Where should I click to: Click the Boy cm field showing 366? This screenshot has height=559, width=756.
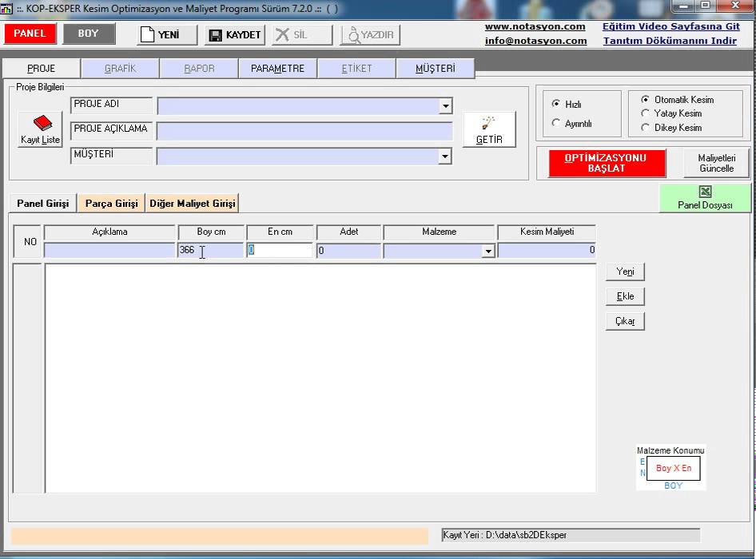tap(211, 250)
